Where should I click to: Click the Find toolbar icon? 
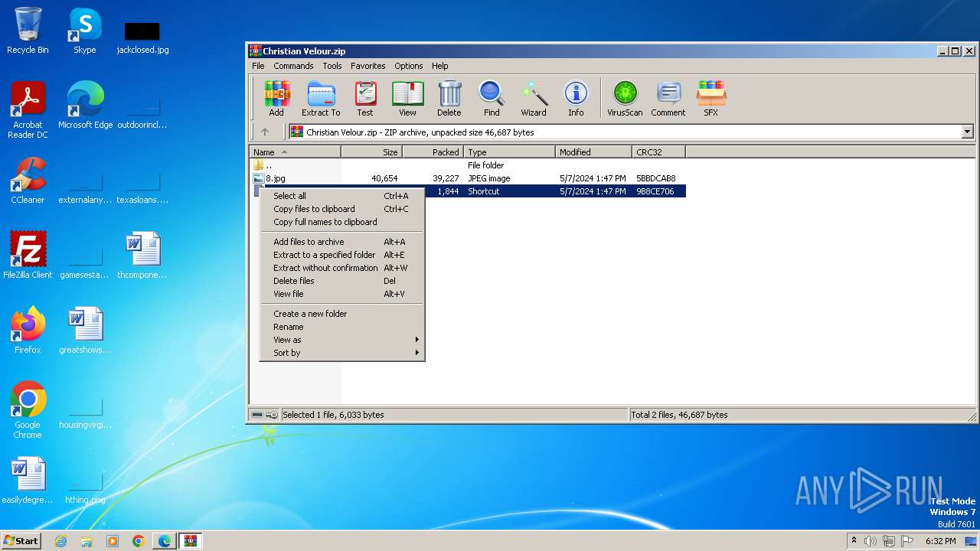tap(492, 99)
